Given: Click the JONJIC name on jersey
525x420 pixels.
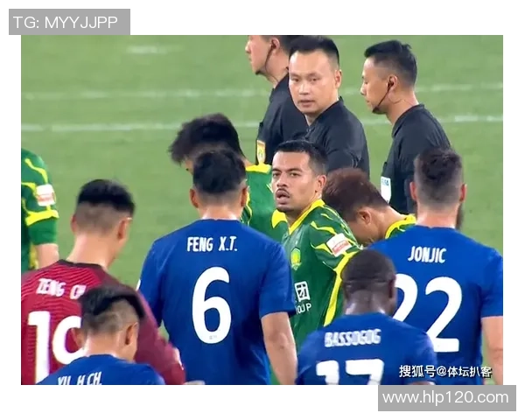Looking at the screenshot, I should point(427,255).
